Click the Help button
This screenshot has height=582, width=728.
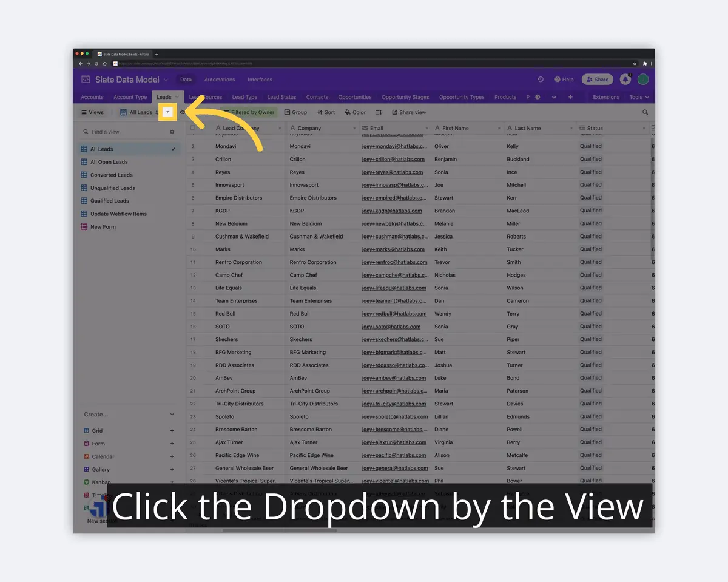(564, 80)
